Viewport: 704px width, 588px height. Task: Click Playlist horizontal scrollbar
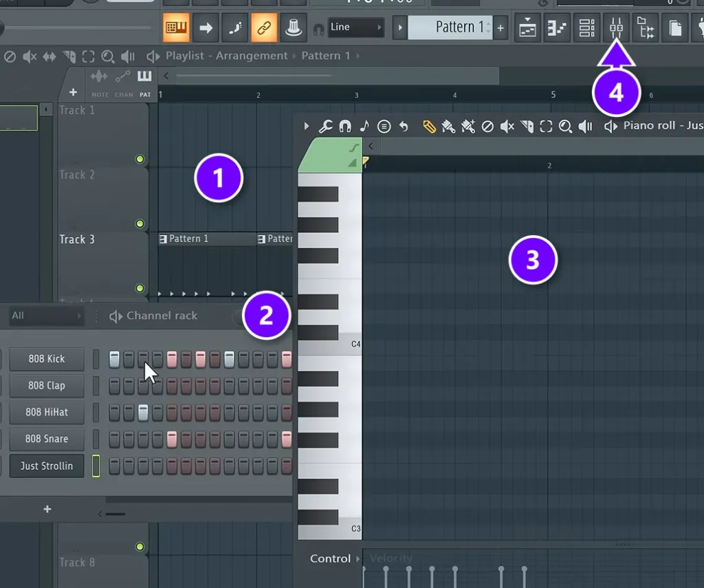337,76
